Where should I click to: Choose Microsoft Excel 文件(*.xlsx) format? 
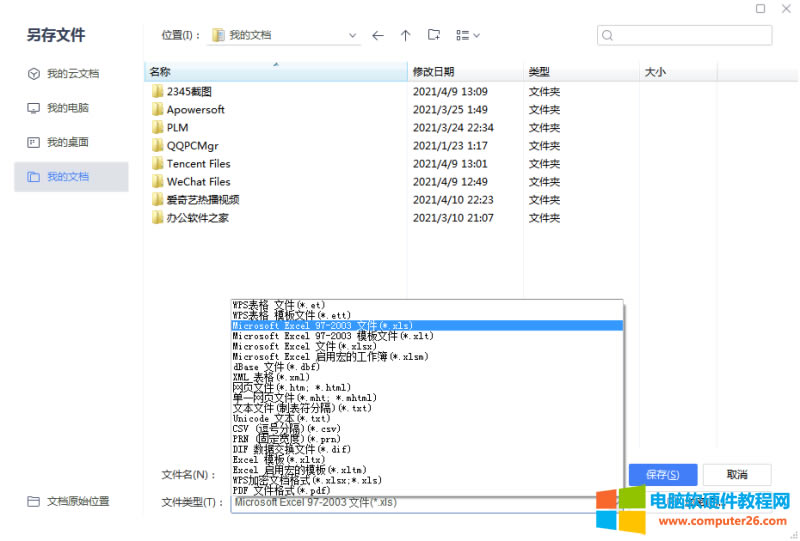pyautogui.click(x=427, y=346)
